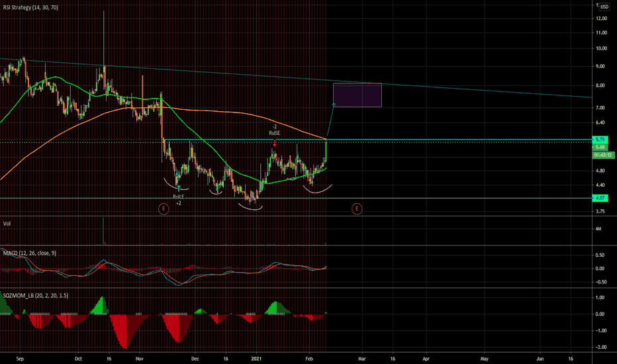Viewport: 617px width, 364px height.
Task: Open the earnings E marker near November
Action: 164,208
